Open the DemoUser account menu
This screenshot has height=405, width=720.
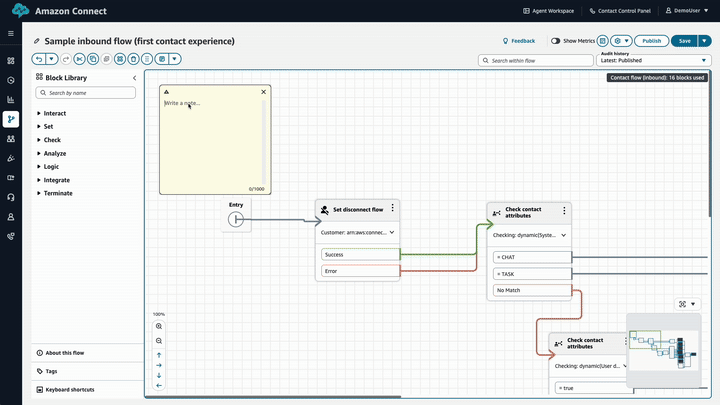pyautogui.click(x=686, y=11)
